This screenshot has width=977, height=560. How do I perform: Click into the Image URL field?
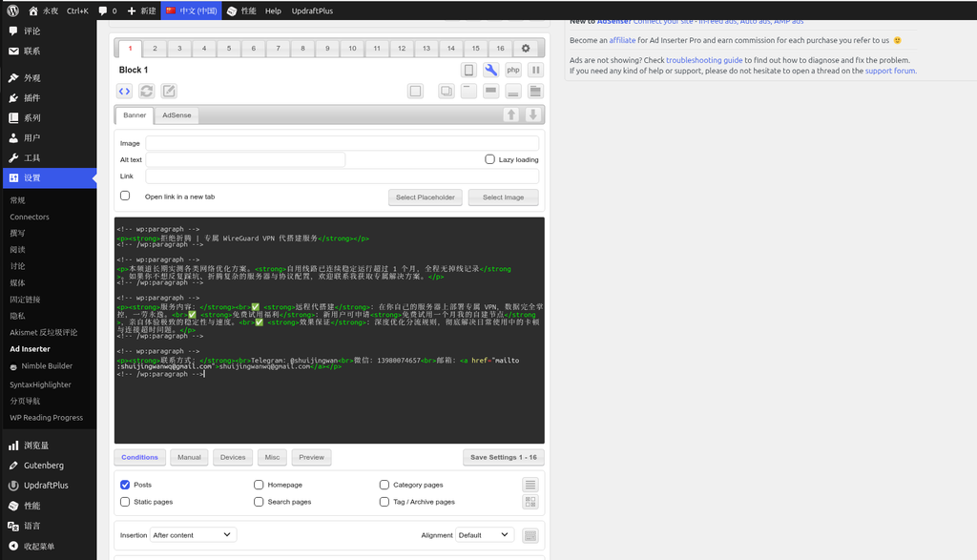click(x=343, y=143)
